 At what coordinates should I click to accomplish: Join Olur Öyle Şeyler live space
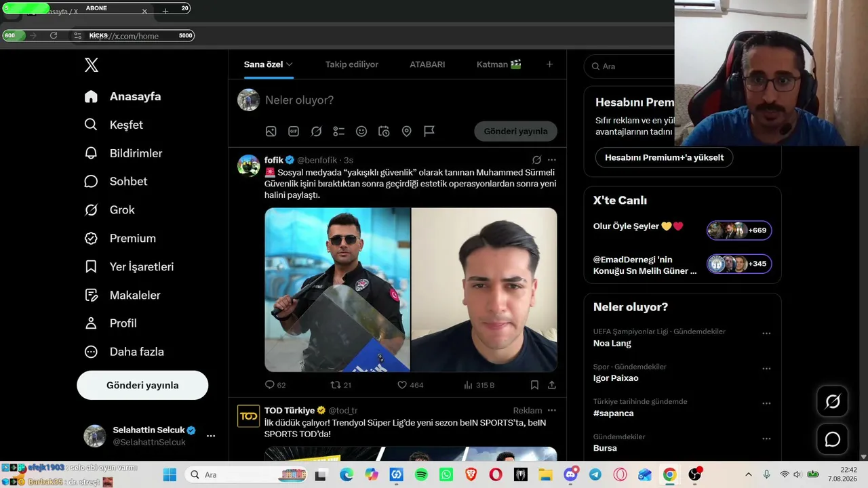pyautogui.click(x=682, y=229)
